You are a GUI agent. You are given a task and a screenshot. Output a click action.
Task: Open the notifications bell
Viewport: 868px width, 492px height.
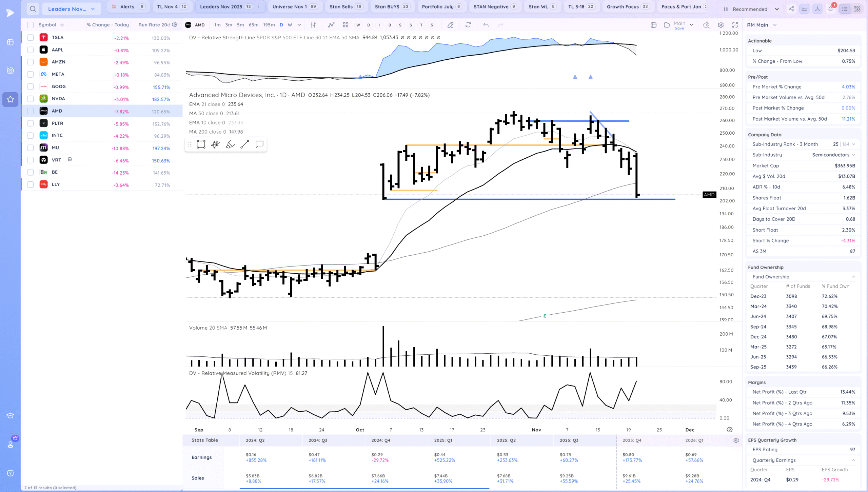tap(830, 9)
